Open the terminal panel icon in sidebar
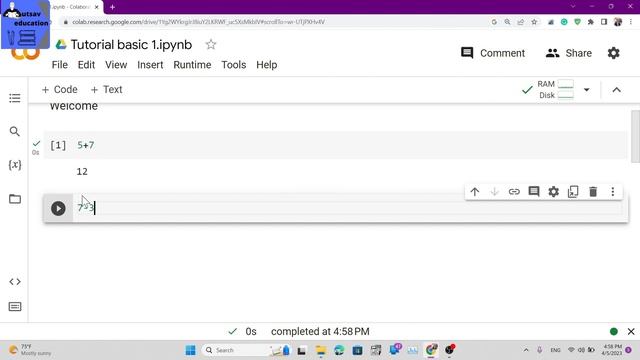Image resolution: width=640 pixels, height=360 pixels. pos(15,307)
